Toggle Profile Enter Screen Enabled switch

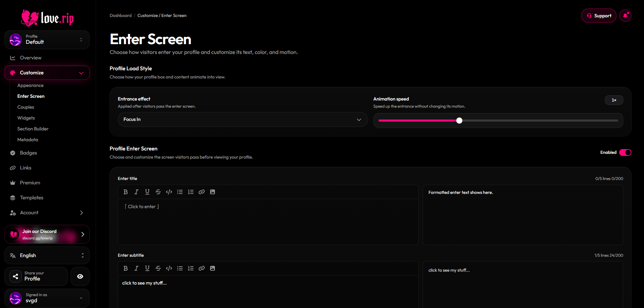pos(625,152)
